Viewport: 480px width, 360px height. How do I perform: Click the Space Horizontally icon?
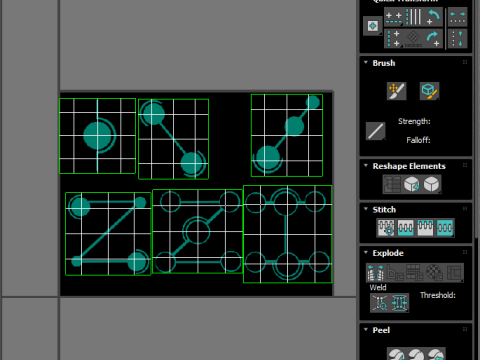tap(457, 17)
